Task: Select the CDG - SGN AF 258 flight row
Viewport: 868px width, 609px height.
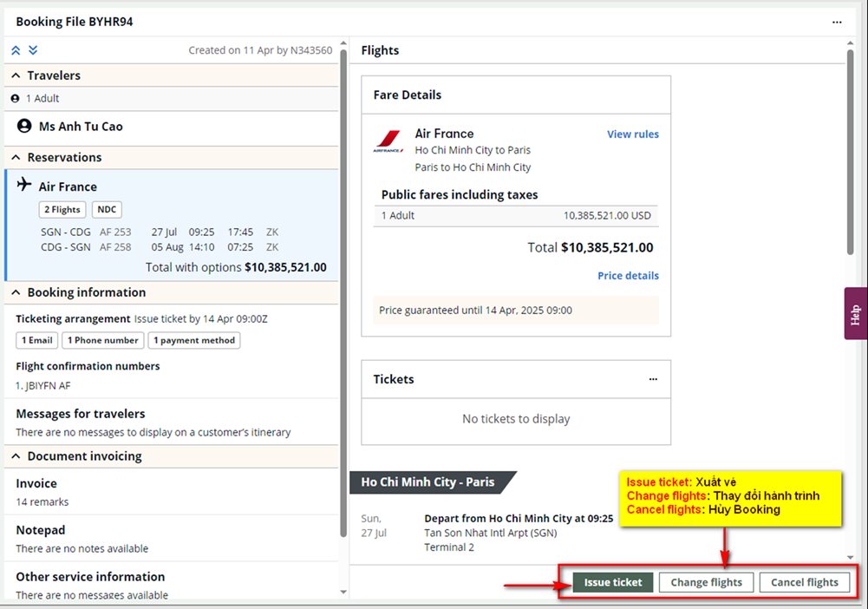Action: point(160,247)
